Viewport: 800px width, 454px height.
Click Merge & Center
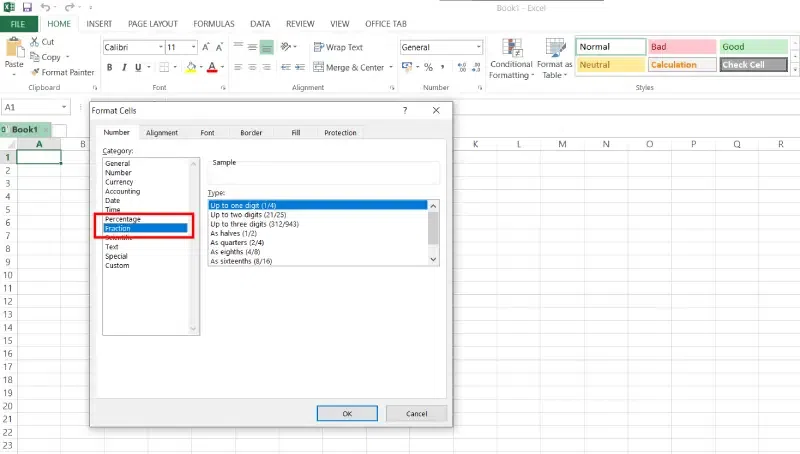pyautogui.click(x=348, y=67)
